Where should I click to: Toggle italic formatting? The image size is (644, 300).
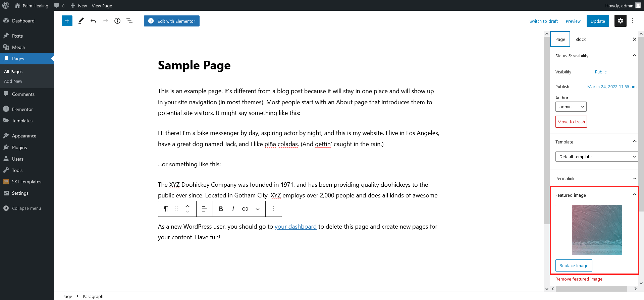pos(233,209)
